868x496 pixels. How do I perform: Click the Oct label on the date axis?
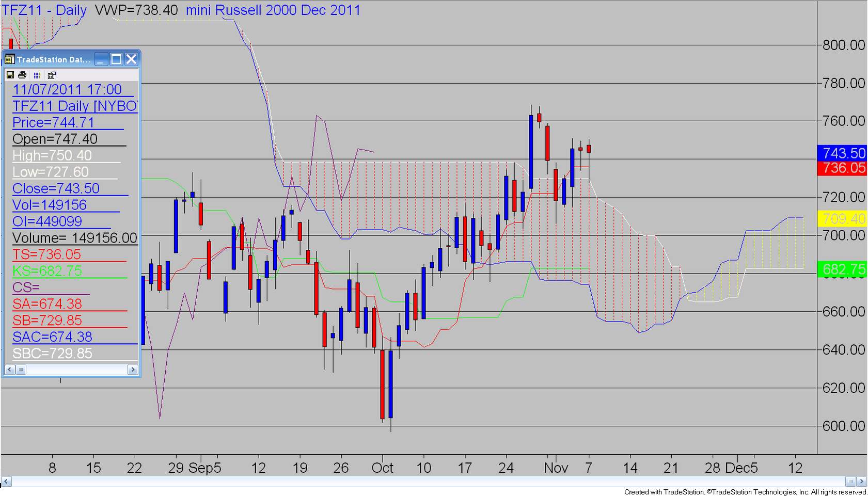[x=383, y=468]
